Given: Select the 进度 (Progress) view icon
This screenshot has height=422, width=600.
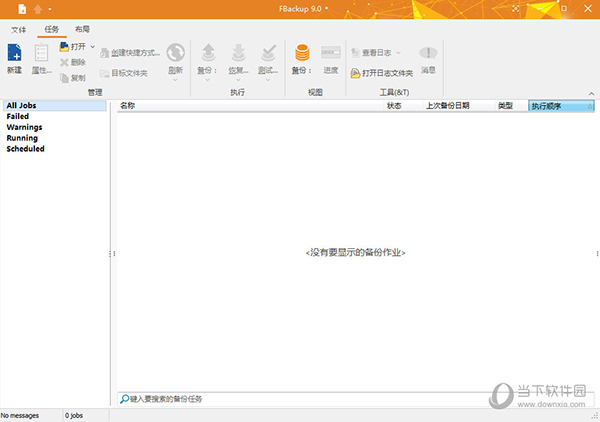Looking at the screenshot, I should click(x=331, y=52).
